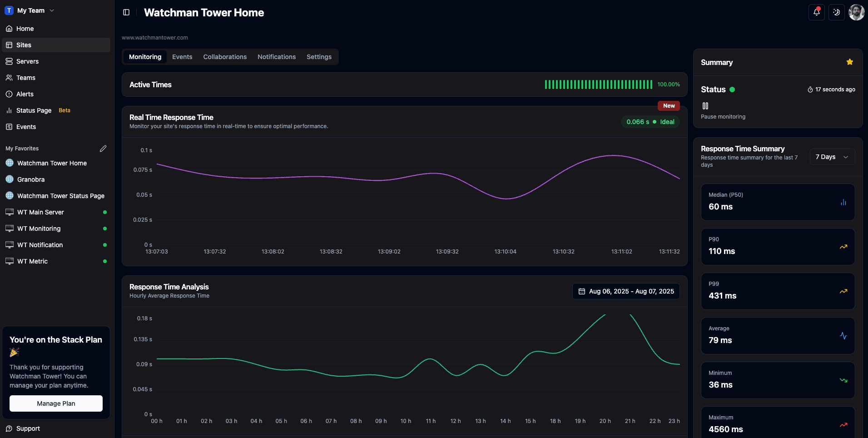Click the favorite star in Summary
The width and height of the screenshot is (868, 438).
point(849,62)
